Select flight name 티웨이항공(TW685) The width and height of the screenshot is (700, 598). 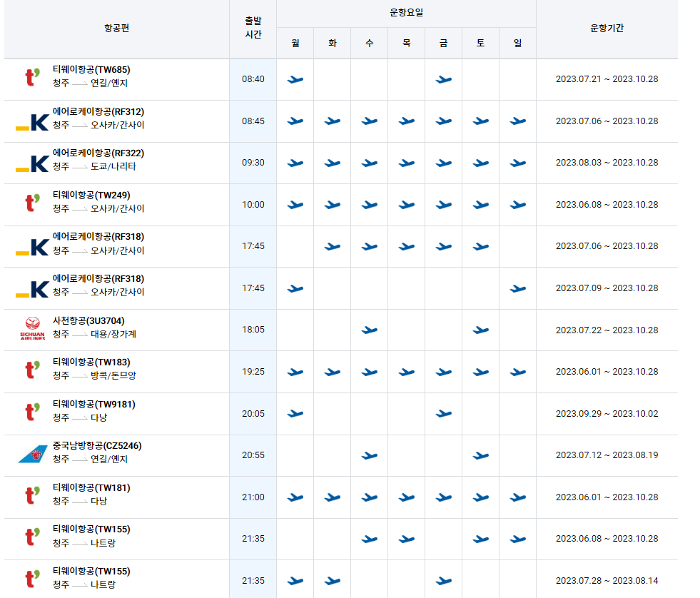pyautogui.click(x=91, y=70)
